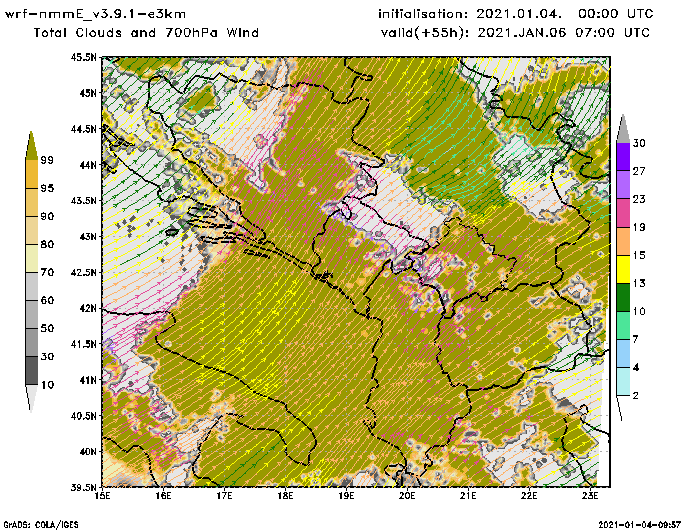This screenshot has height=530, width=700.
Task: Choose the light purple 23–27 wind swatch
Action: pos(623,185)
